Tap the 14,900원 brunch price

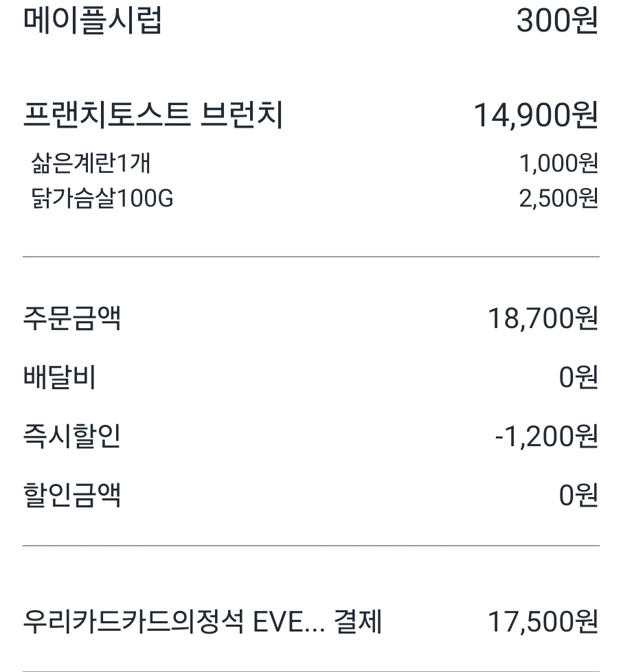pos(536,115)
